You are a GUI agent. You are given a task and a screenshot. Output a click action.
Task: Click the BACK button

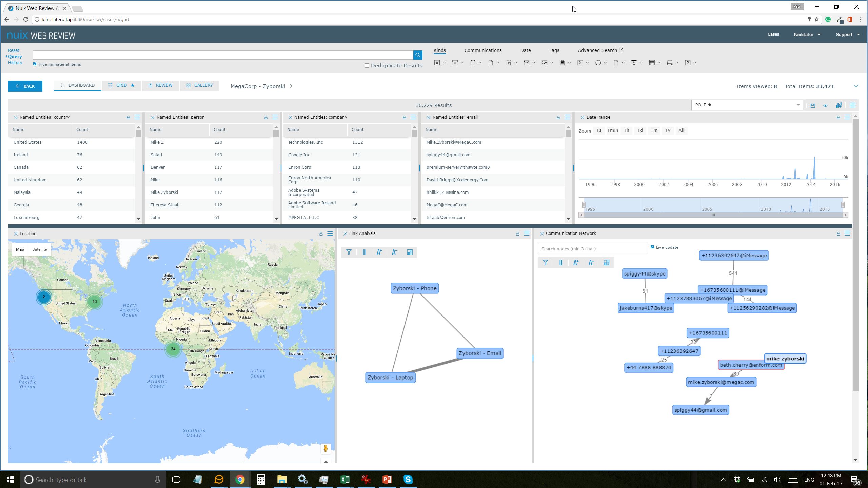click(25, 86)
